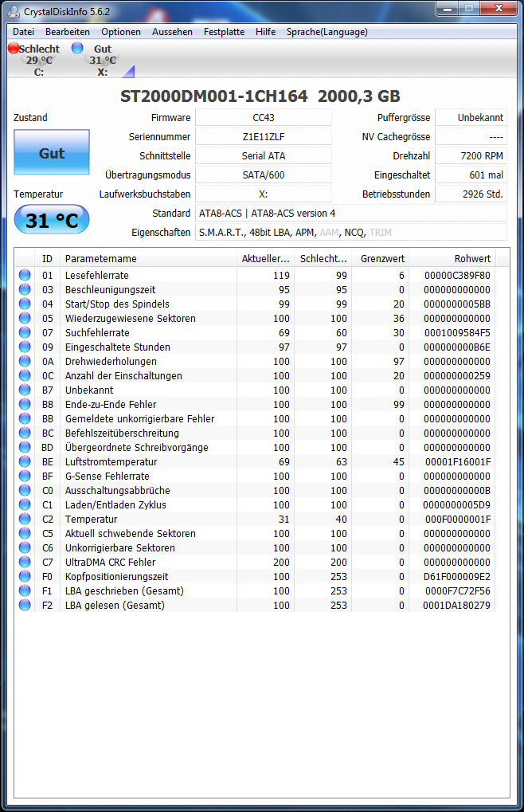Image resolution: width=524 pixels, height=812 pixels.
Task: Click the status icon for Befehlszeitüberschreitung
Action: [25, 433]
